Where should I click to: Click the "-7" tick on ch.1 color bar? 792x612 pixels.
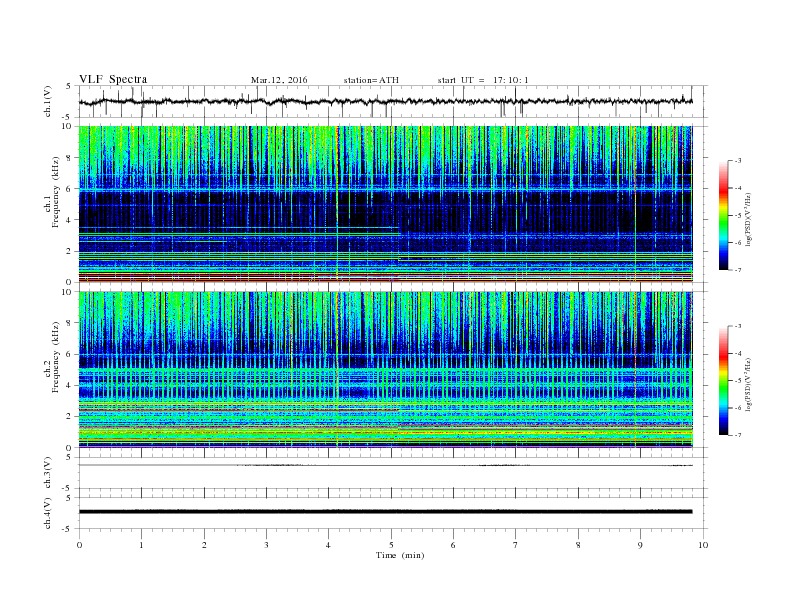738,270
